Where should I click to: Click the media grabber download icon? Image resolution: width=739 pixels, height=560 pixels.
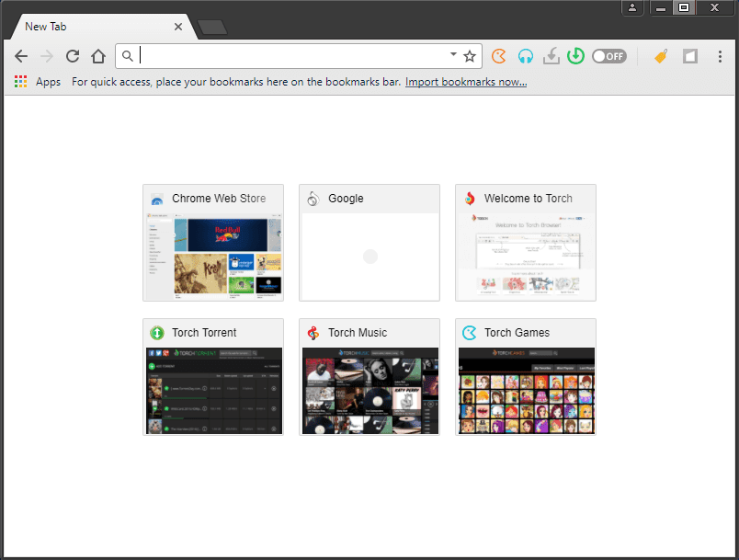pos(551,57)
